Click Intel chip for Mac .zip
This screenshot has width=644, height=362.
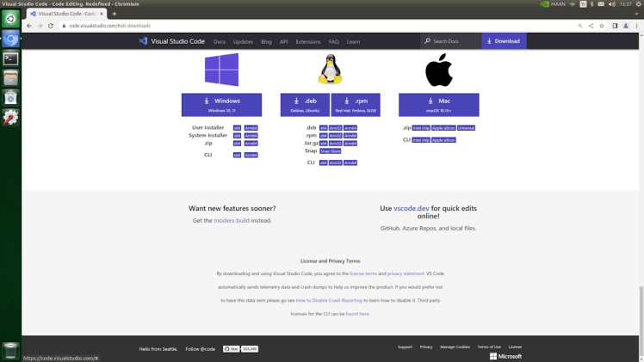(x=421, y=128)
